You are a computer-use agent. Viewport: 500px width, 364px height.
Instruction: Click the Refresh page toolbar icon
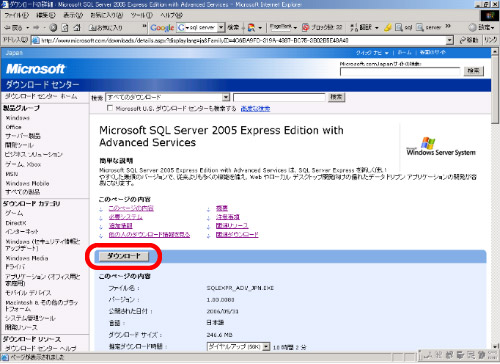65,28
